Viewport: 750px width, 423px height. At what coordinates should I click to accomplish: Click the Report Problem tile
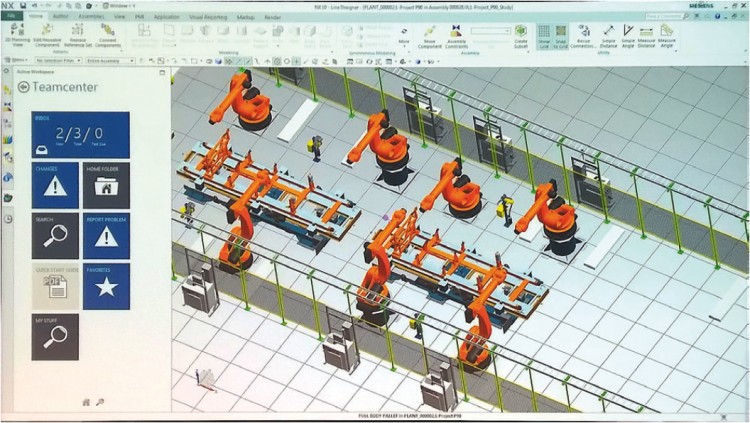coord(106,236)
